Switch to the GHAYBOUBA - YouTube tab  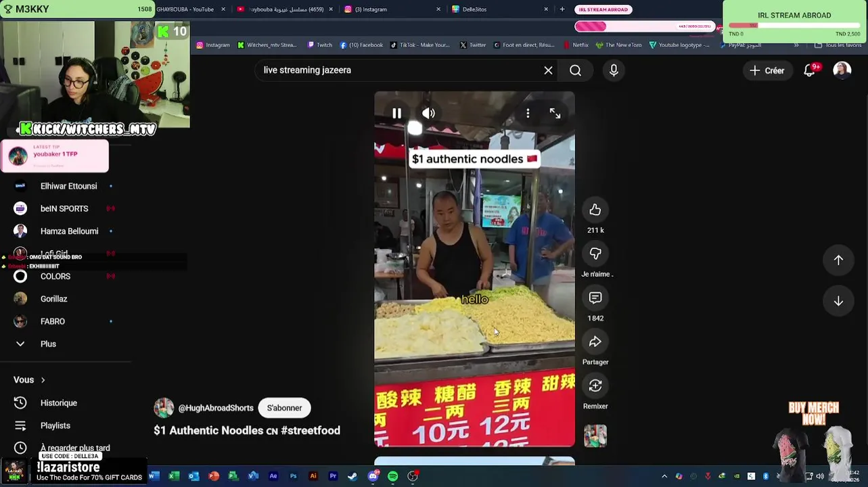click(x=187, y=9)
